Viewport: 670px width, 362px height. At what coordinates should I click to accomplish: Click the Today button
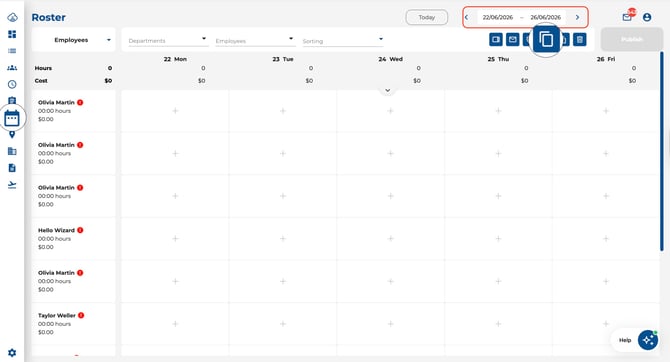(426, 18)
